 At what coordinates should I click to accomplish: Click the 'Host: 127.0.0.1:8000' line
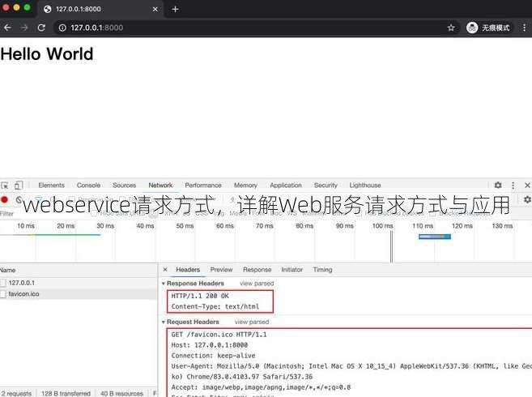[x=210, y=345]
